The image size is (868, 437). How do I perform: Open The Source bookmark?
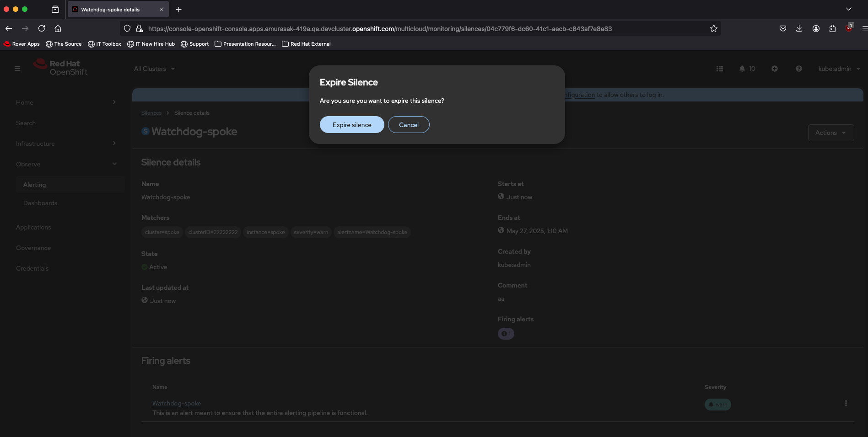64,44
